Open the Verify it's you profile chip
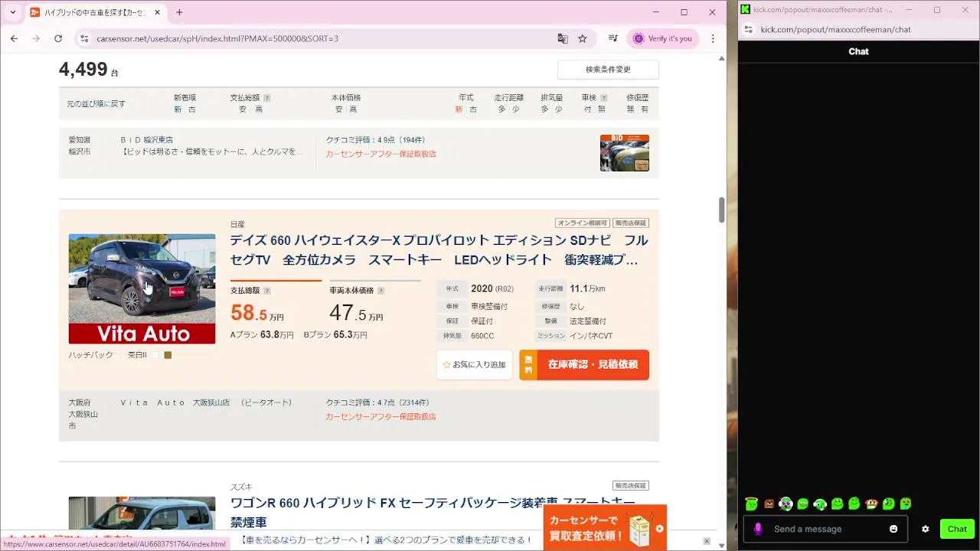This screenshot has height=551, width=980. [x=661, y=38]
